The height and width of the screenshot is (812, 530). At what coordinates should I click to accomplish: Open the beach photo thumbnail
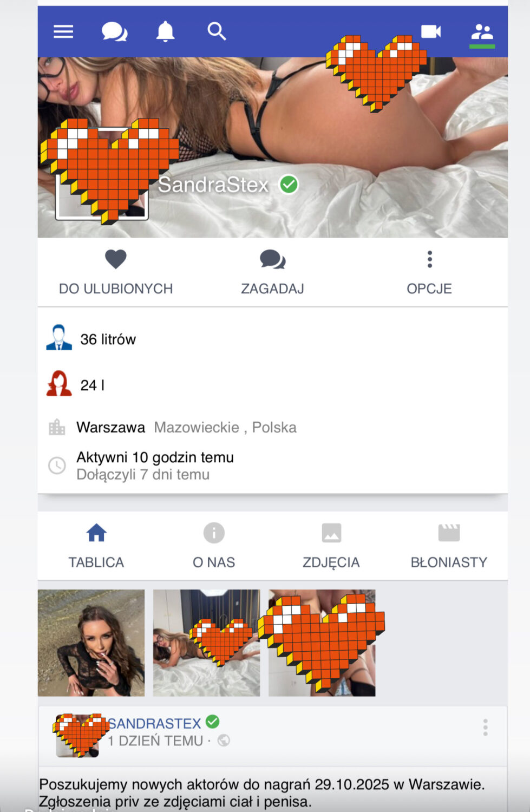[91, 643]
